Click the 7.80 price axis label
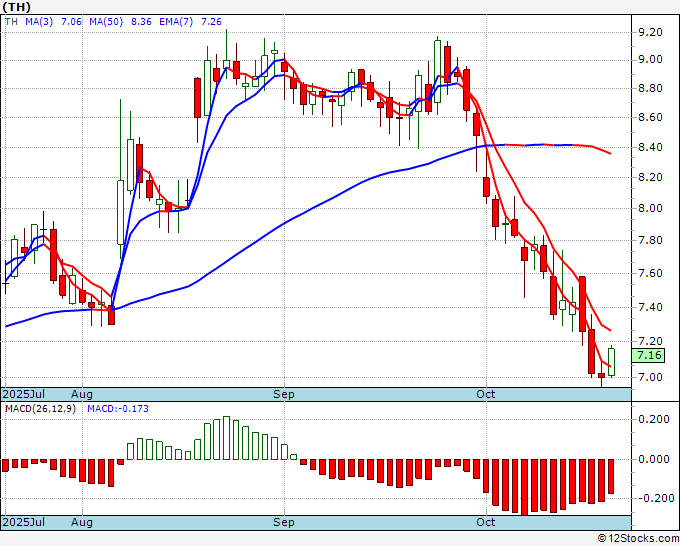Viewport: 680px width, 546px height. pos(650,240)
